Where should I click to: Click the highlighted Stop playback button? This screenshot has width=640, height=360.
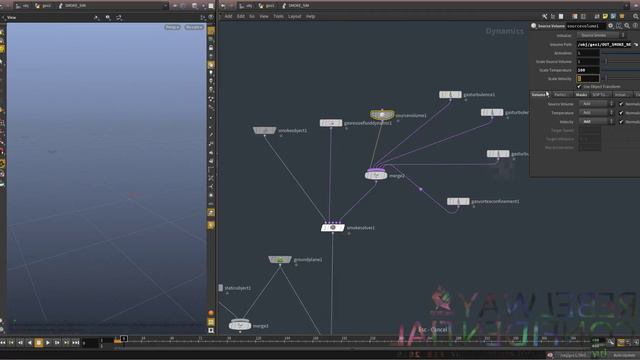(x=38, y=343)
